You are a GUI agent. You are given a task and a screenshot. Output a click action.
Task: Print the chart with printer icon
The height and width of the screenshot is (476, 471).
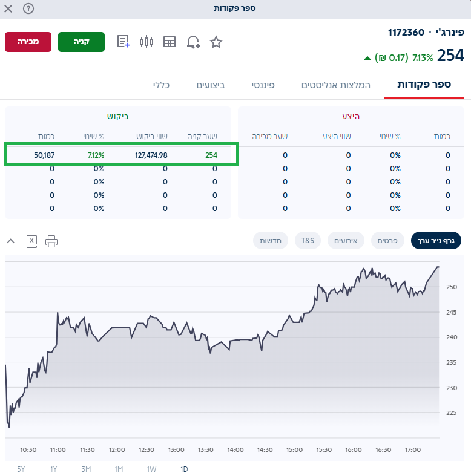coord(51,241)
